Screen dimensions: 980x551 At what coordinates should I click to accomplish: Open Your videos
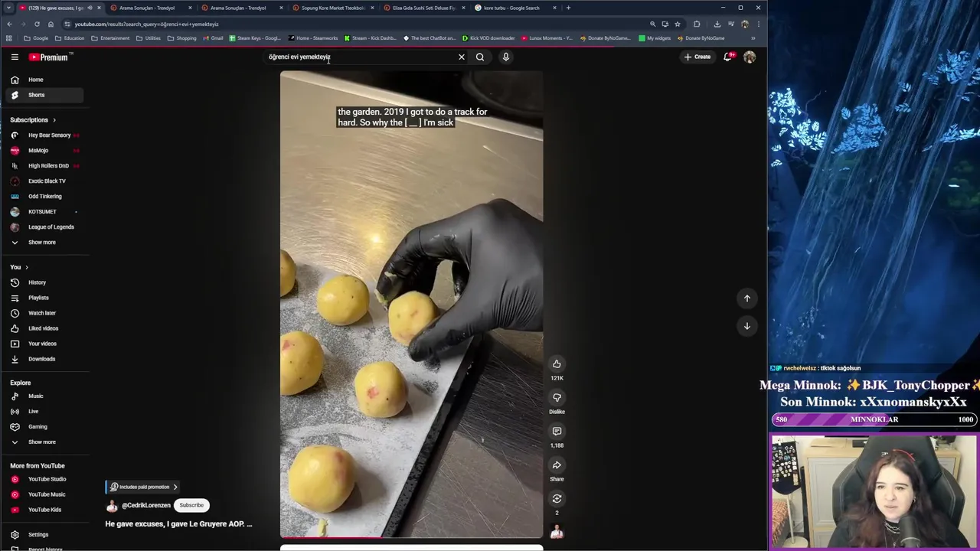(x=42, y=344)
